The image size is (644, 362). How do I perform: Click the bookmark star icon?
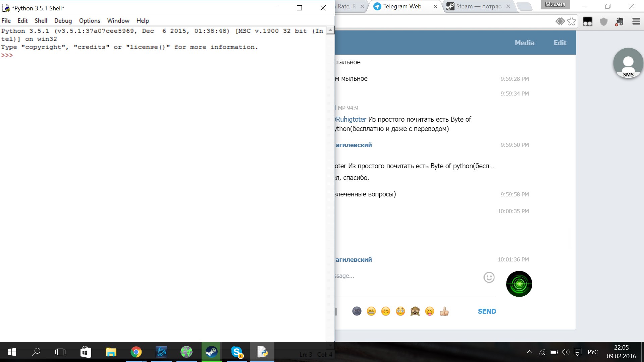point(572,21)
